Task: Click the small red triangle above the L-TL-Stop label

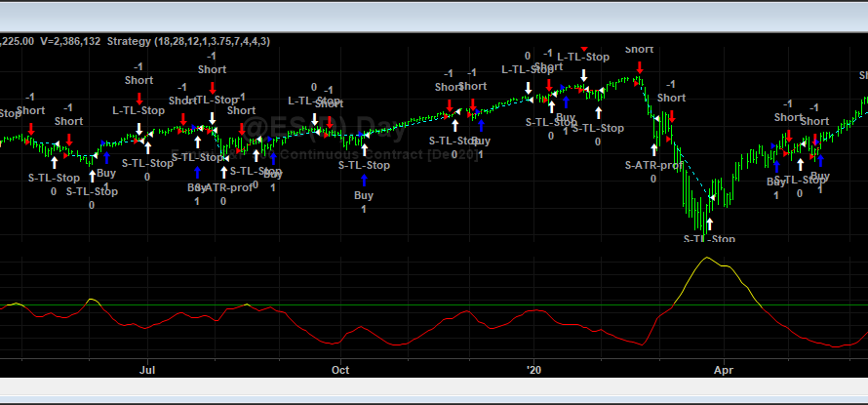Action: [584, 48]
